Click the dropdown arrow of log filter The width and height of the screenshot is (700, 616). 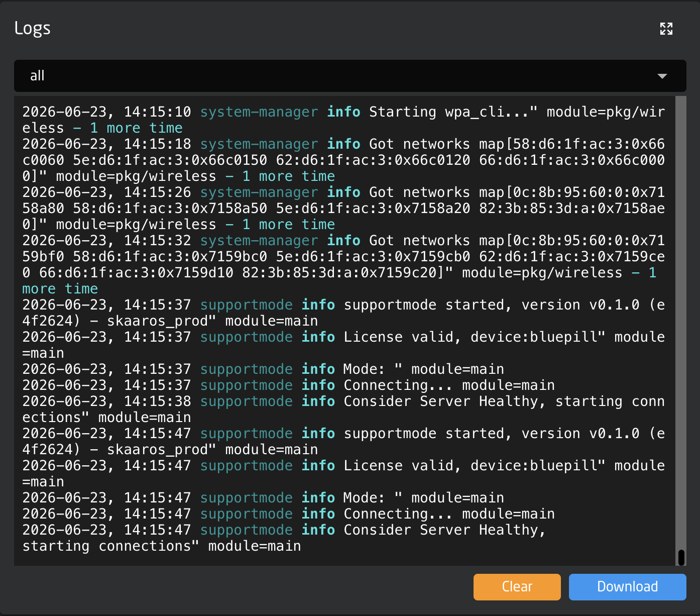(662, 76)
